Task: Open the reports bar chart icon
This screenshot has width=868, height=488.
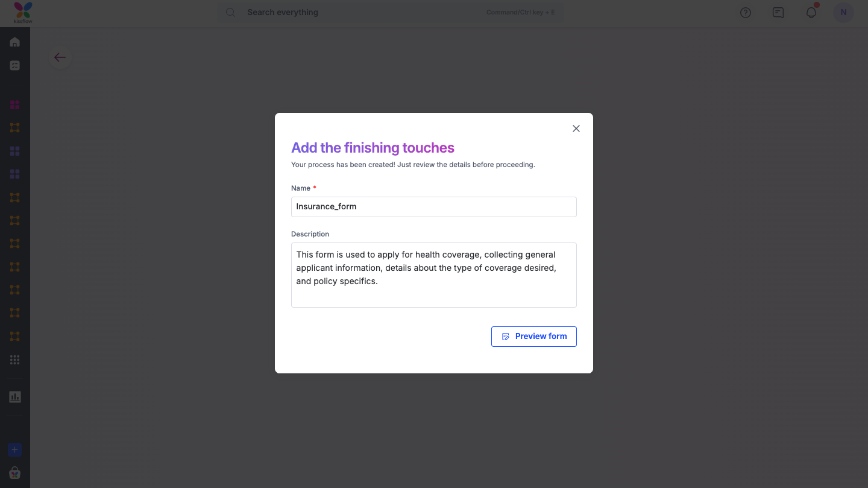Action: tap(15, 397)
